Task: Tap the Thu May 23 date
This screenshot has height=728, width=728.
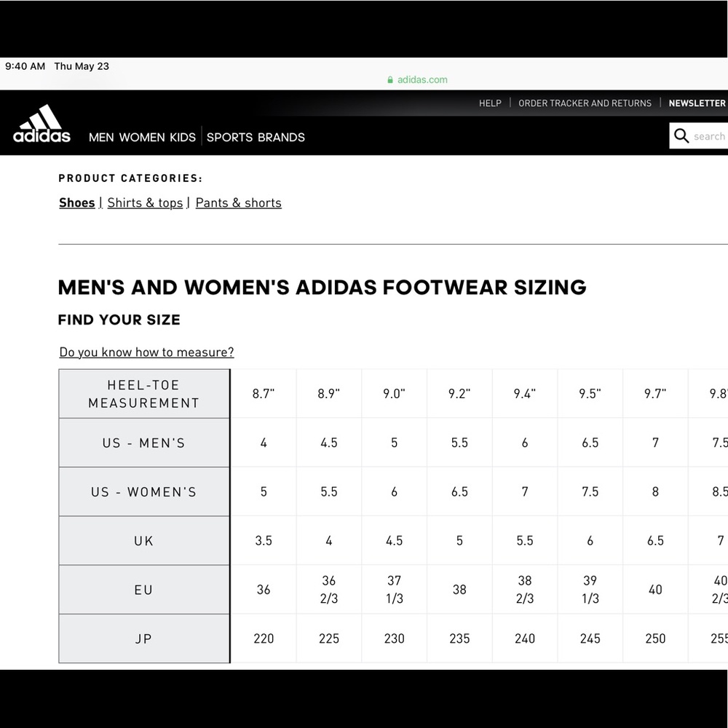Action: [x=82, y=66]
